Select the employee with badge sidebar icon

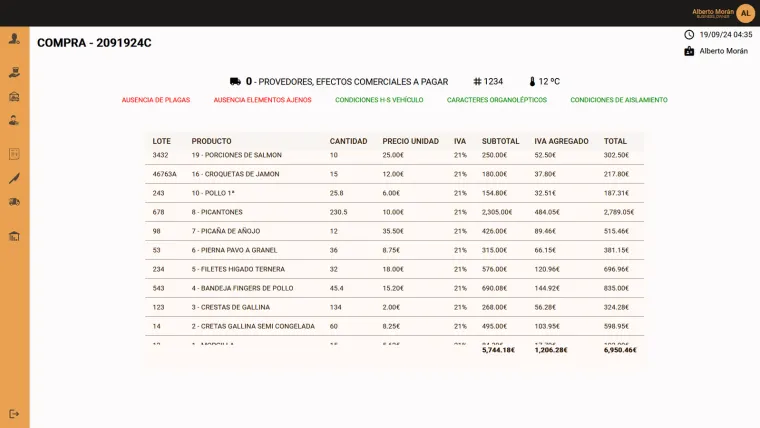pos(14,120)
